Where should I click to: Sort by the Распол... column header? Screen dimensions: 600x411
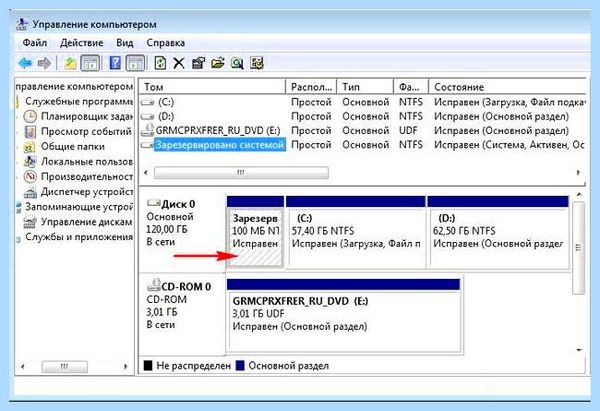click(311, 87)
